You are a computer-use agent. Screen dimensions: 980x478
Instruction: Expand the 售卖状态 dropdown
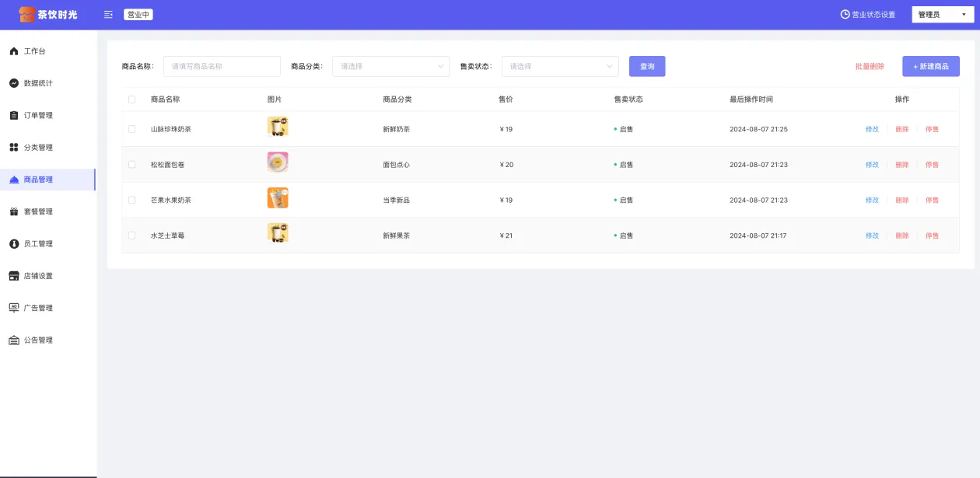coord(560,67)
